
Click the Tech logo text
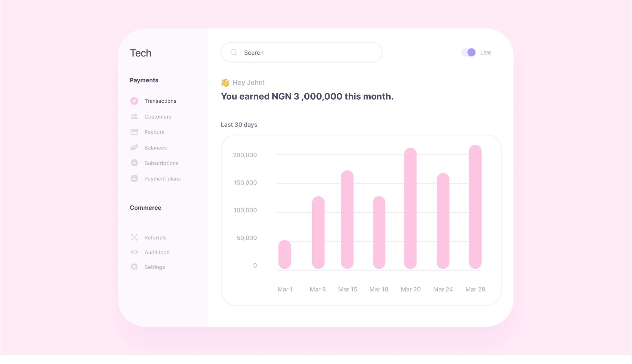[141, 53]
